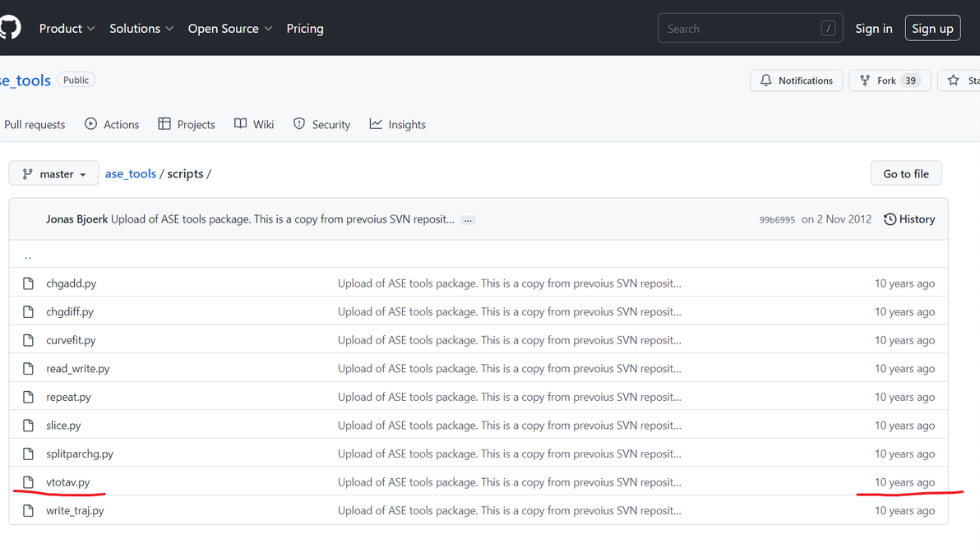
Task: Open the master branch dropdown
Action: tap(53, 174)
